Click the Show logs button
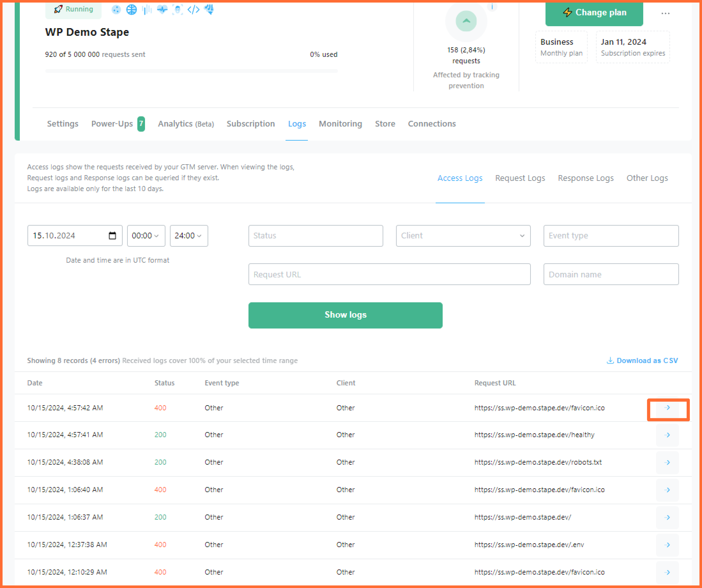 click(346, 315)
